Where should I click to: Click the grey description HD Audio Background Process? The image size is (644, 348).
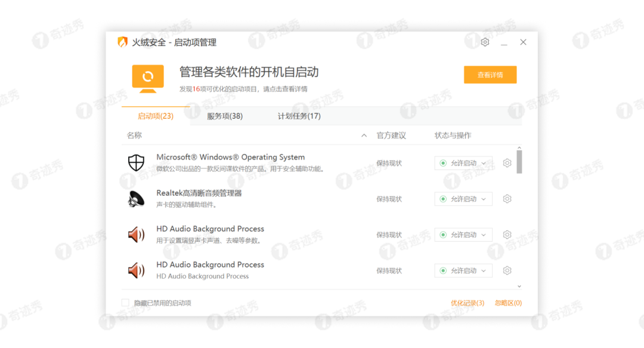203,276
